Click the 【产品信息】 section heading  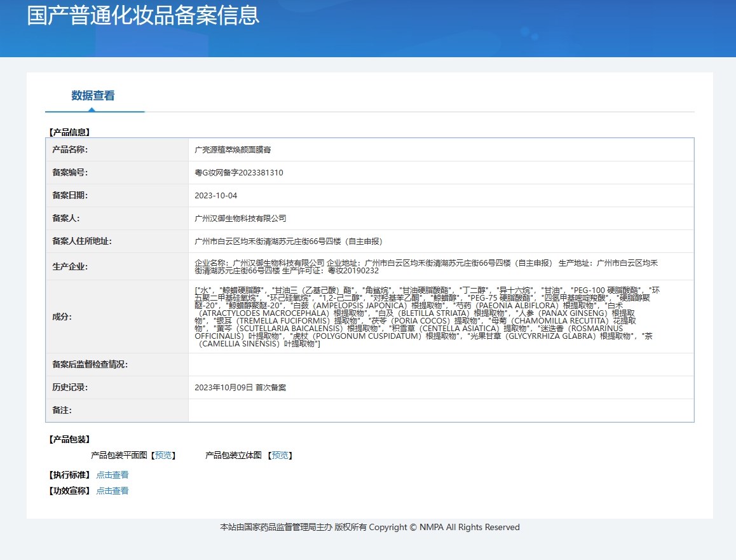coord(69,132)
